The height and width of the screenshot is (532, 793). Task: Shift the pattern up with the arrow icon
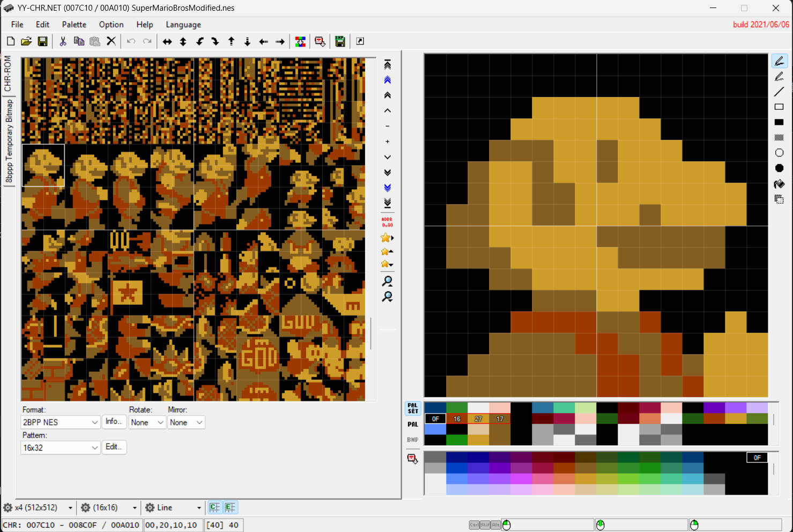click(x=232, y=41)
